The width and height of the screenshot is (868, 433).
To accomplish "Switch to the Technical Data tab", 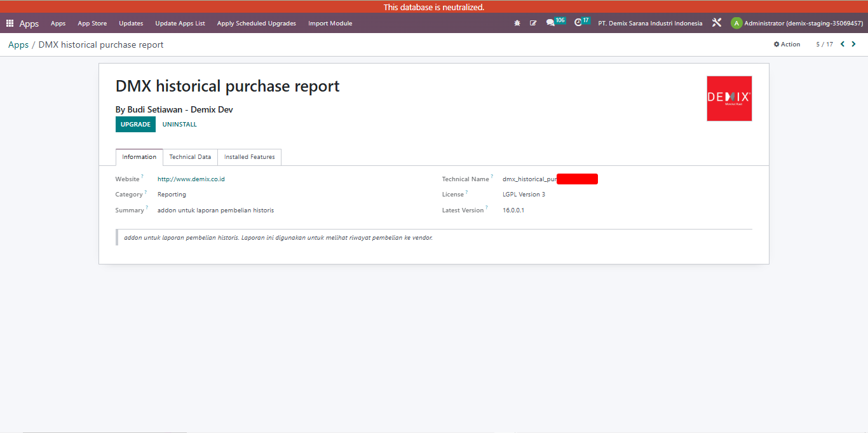I will point(190,157).
